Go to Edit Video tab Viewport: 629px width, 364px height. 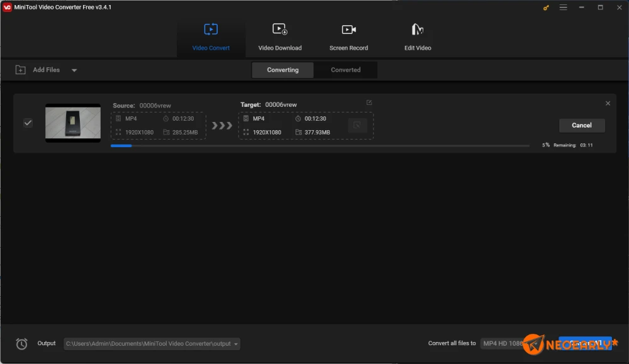click(418, 37)
